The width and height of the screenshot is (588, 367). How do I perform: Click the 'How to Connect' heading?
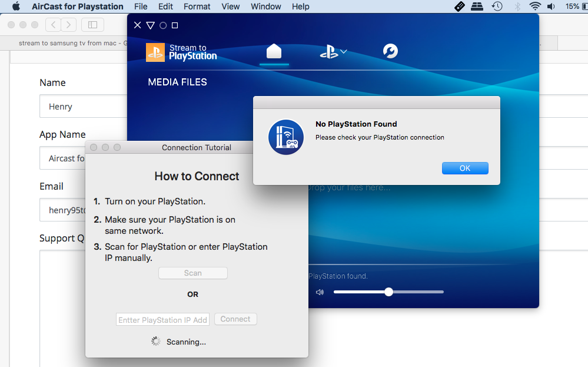(x=197, y=176)
